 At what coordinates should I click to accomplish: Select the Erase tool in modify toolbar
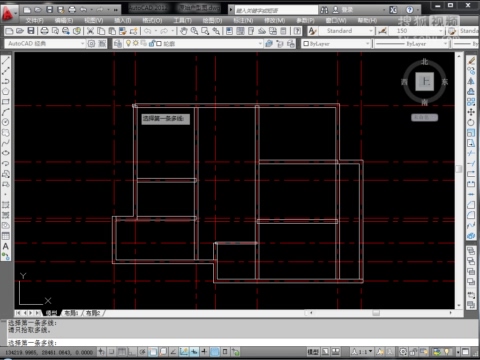pos(471,61)
